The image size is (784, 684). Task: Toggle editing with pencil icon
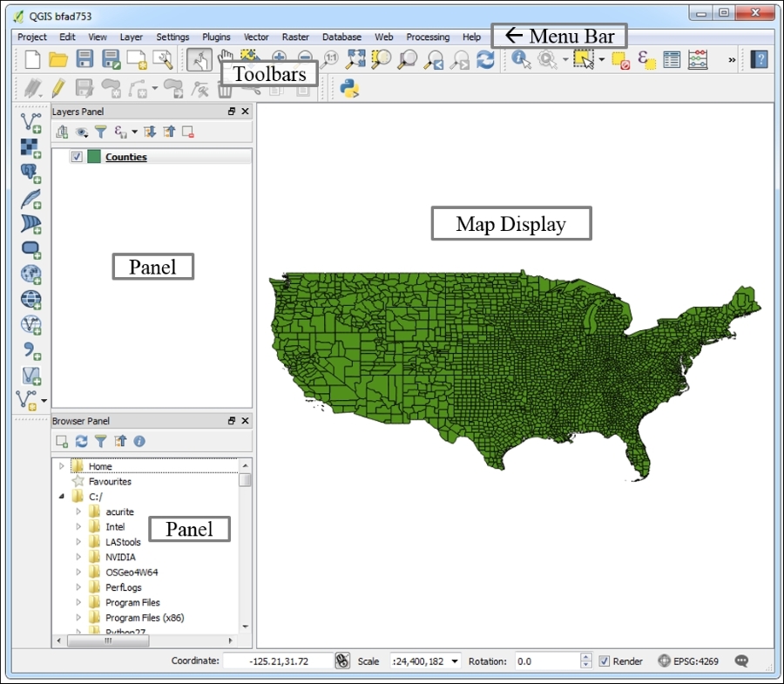point(58,88)
